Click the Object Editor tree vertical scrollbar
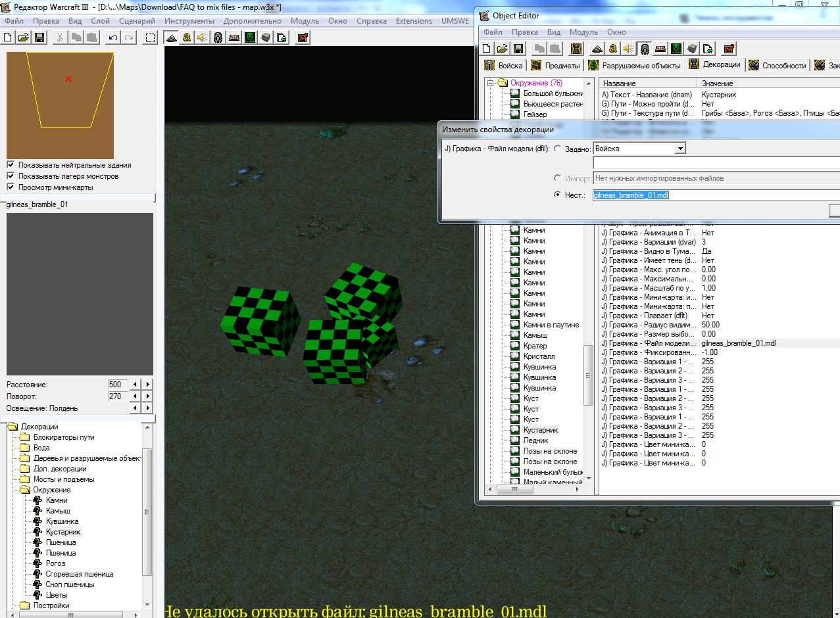The width and height of the screenshot is (840, 618). pyautogui.click(x=589, y=374)
